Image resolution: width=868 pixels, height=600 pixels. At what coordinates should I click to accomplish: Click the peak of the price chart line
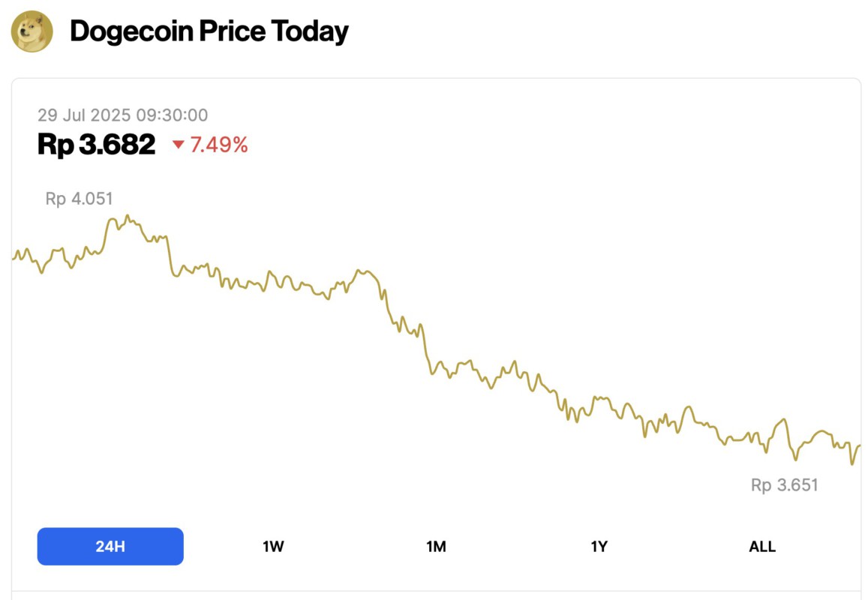tap(126, 215)
